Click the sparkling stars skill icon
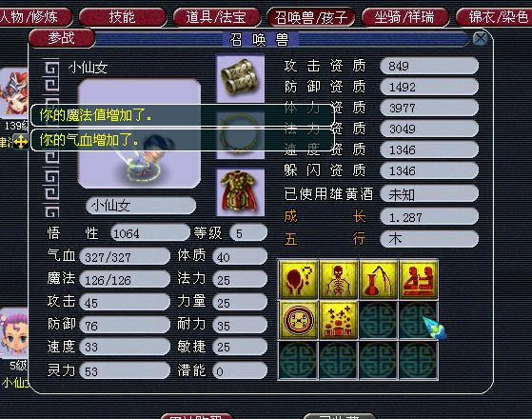This screenshot has height=419, width=532. point(338,320)
